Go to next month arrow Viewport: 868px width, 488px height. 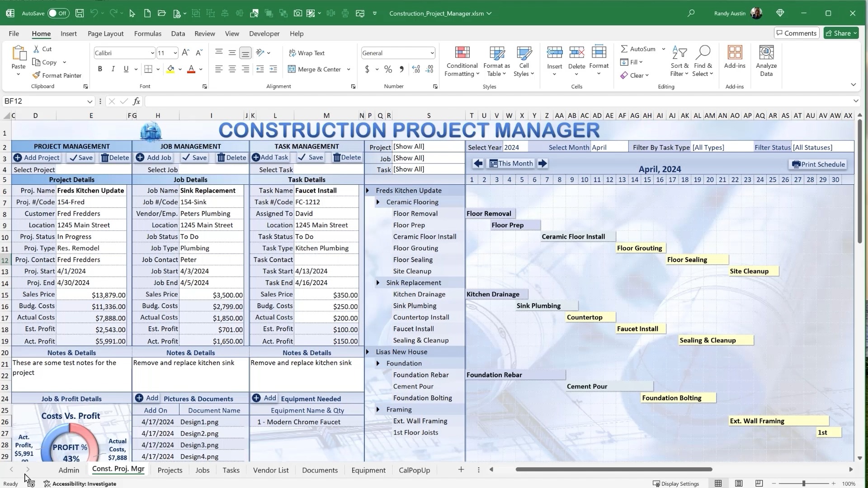click(x=542, y=164)
